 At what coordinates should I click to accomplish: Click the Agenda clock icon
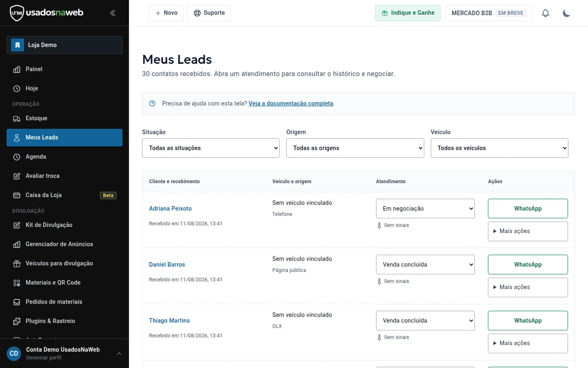tap(17, 157)
